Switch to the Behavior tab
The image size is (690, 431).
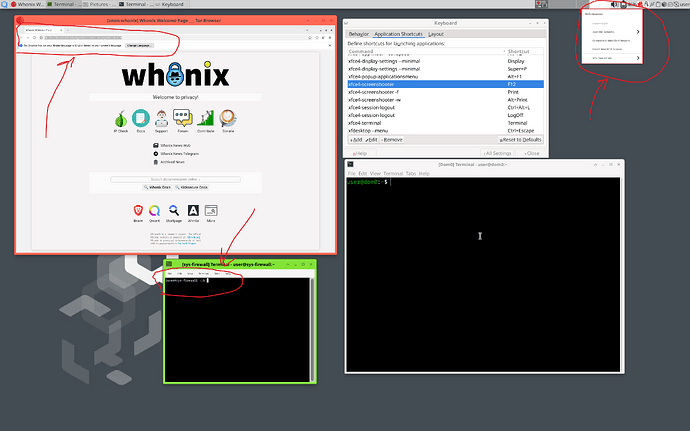click(359, 34)
